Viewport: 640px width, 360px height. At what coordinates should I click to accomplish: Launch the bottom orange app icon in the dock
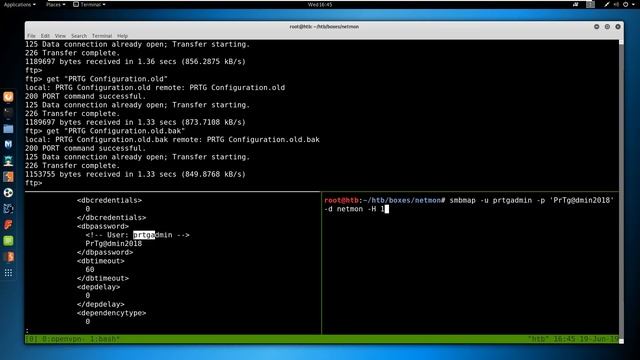coord(8,257)
